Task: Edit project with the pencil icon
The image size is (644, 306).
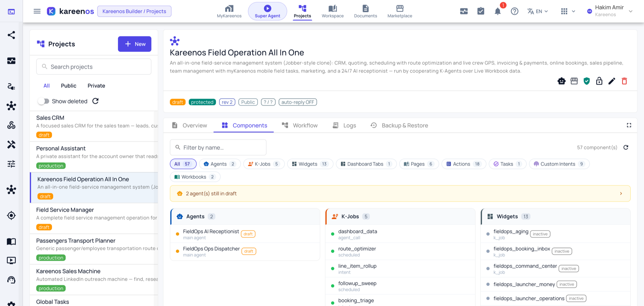Action: 612,81
